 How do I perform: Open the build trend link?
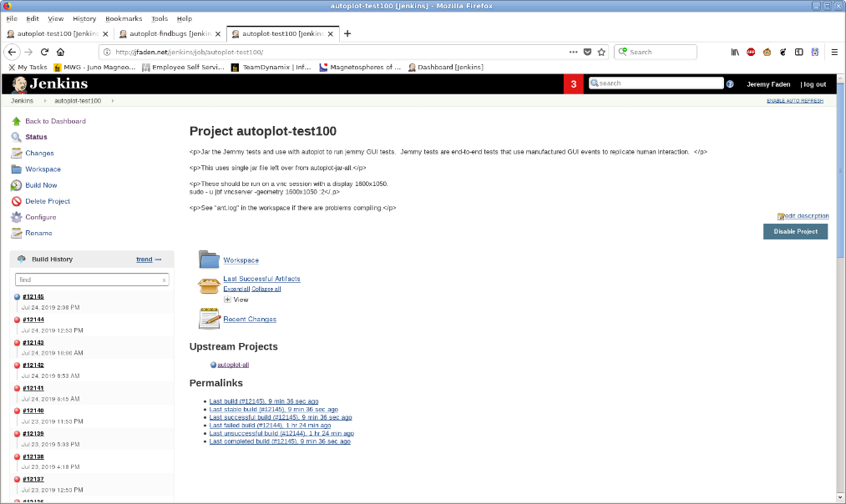(144, 260)
